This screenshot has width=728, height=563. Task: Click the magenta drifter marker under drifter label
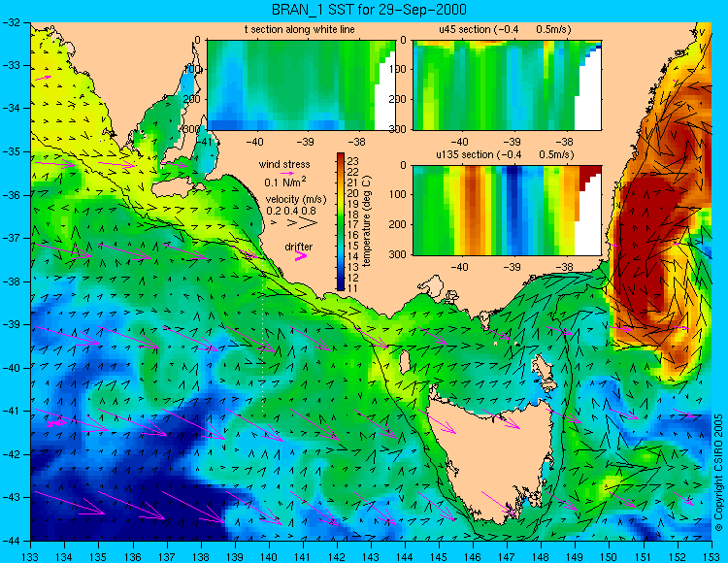click(301, 255)
